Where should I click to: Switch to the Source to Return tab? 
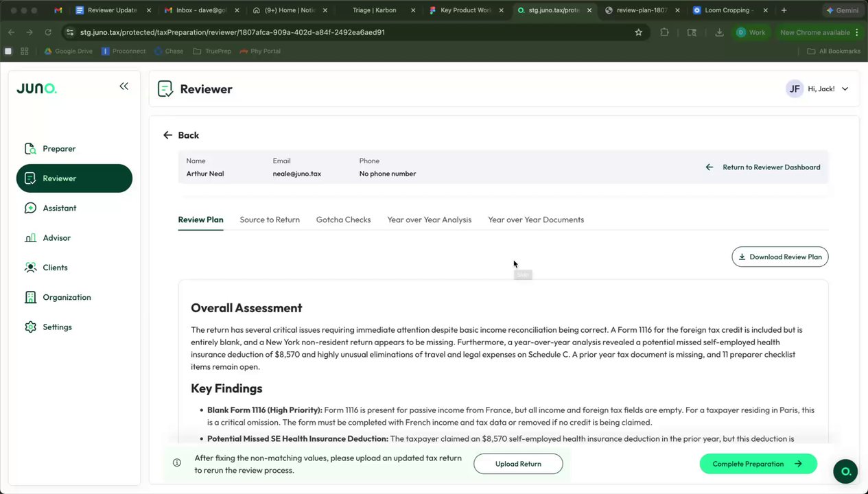pos(270,220)
